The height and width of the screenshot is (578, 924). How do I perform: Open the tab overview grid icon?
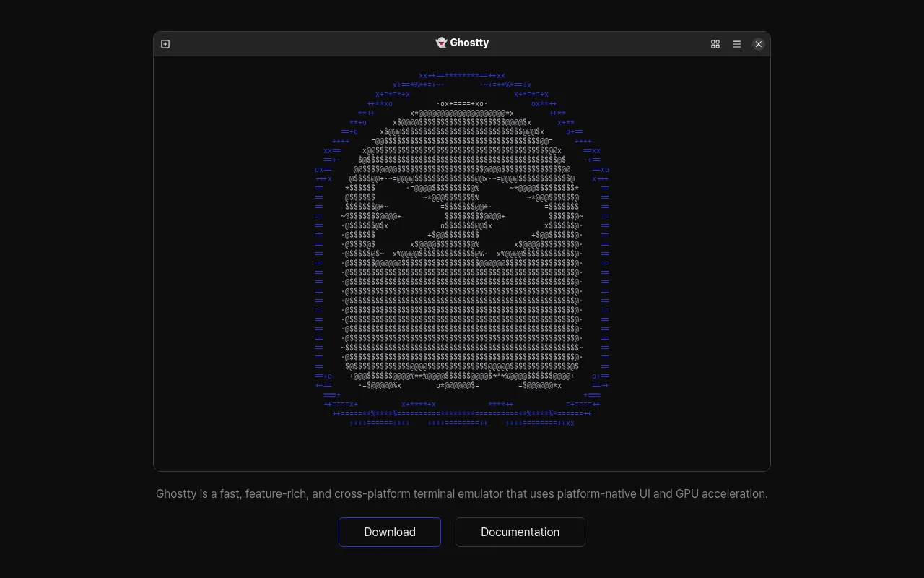(x=715, y=44)
